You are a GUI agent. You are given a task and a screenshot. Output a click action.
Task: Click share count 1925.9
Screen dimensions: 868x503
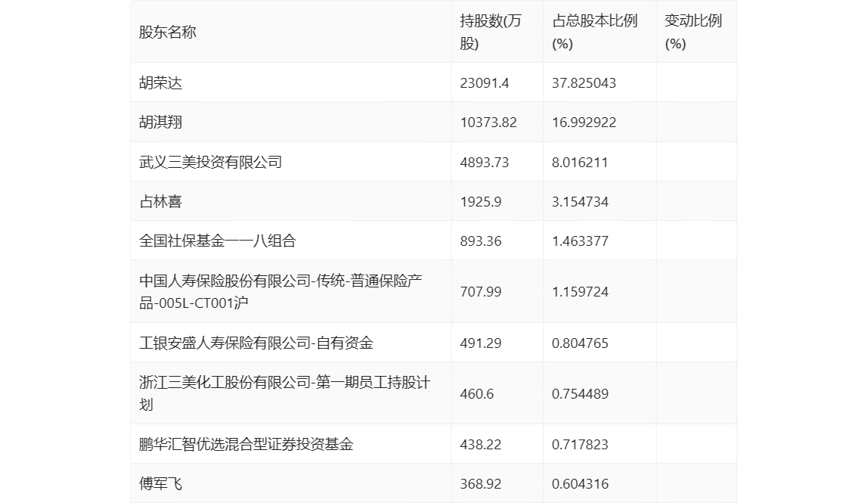point(481,202)
